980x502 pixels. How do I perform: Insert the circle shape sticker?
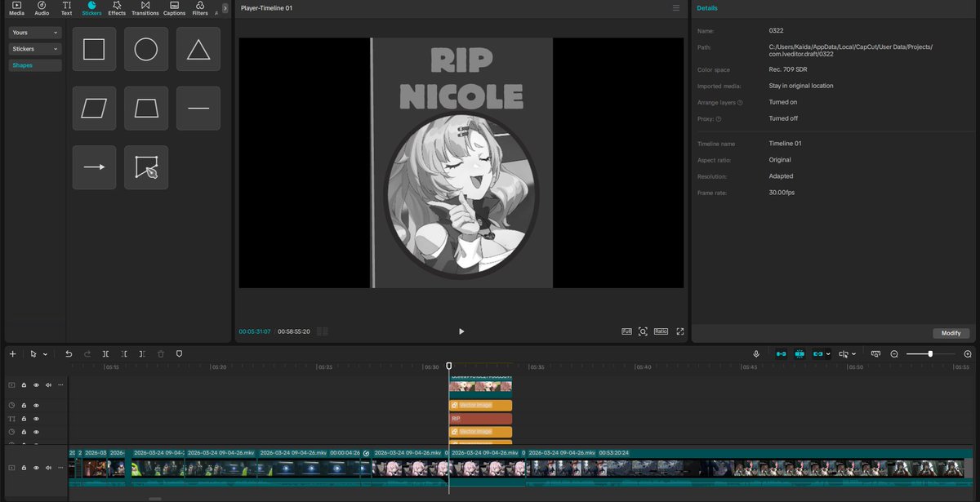146,49
